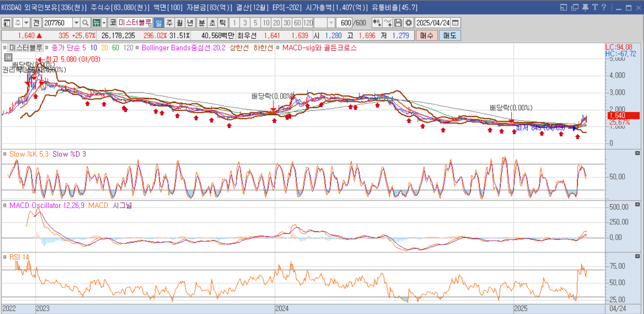This screenshot has width=644, height=314.
Task: Close the Slow %K stochastic panel
Action: pos(637,153)
